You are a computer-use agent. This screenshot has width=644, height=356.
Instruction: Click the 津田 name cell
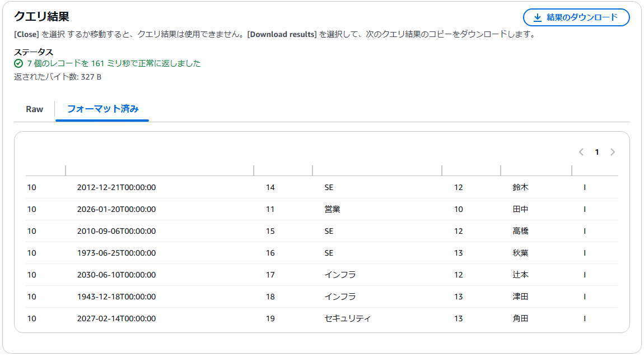tap(520, 297)
